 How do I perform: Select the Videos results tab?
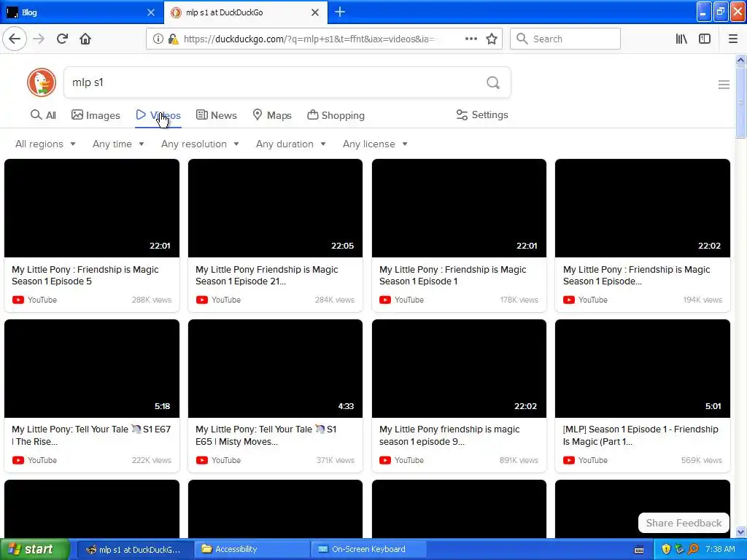[x=158, y=115]
